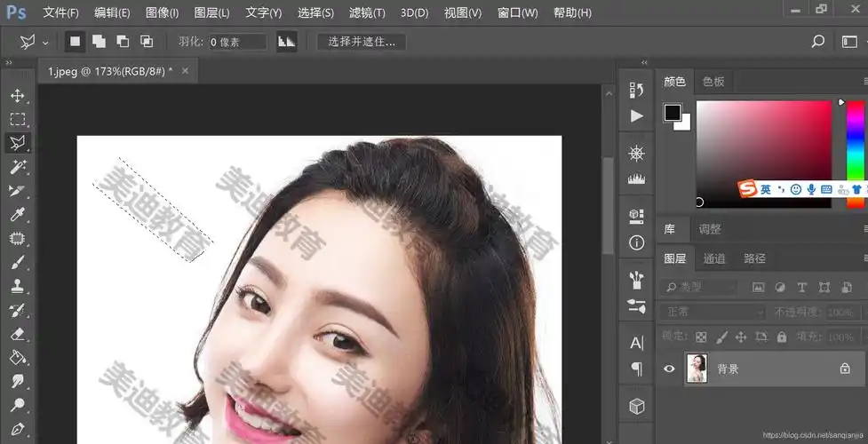The width and height of the screenshot is (868, 444).
Task: Open the tool preset picker arrow
Action: [x=45, y=42]
